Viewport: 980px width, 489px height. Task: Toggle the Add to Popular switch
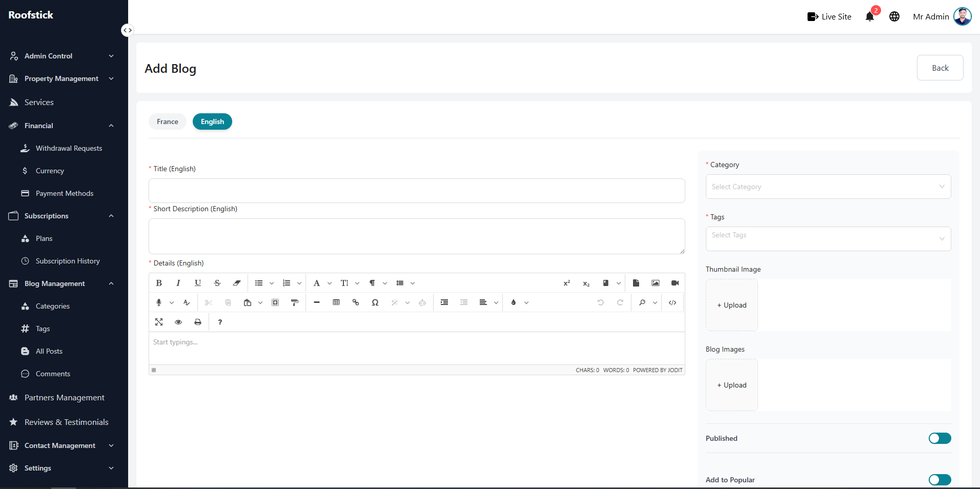pos(940,480)
